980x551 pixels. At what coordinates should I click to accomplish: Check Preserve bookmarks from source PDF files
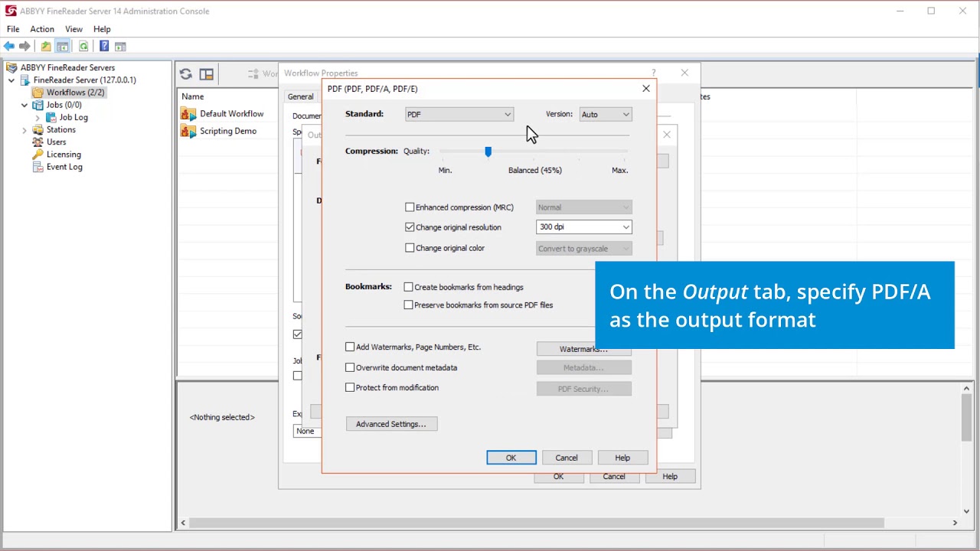pos(408,305)
